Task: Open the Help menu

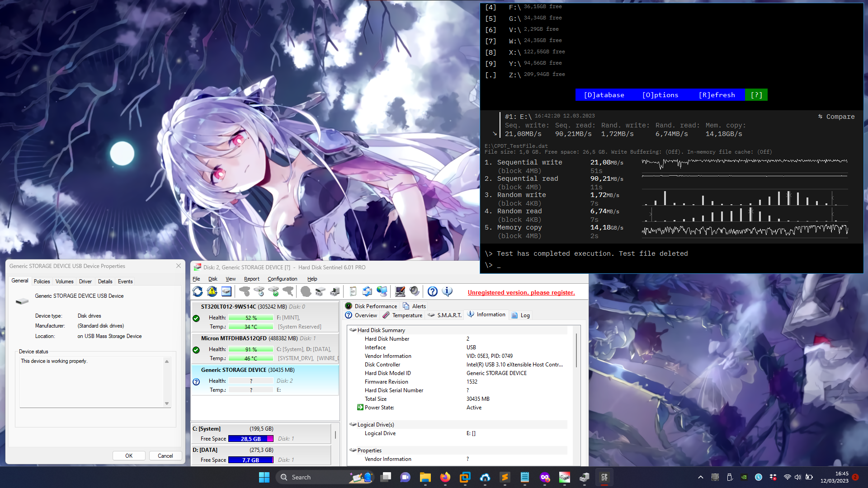Action: pos(312,279)
